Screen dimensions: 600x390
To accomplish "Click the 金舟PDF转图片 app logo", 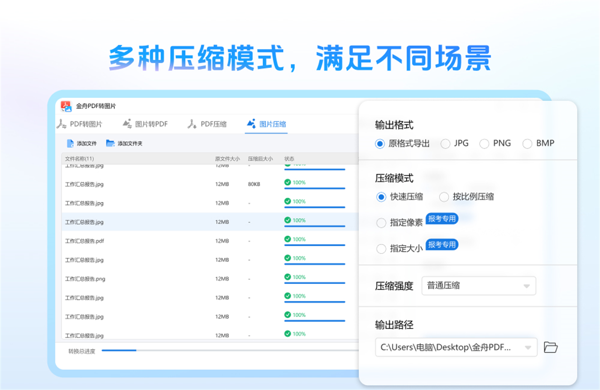I will (x=66, y=106).
